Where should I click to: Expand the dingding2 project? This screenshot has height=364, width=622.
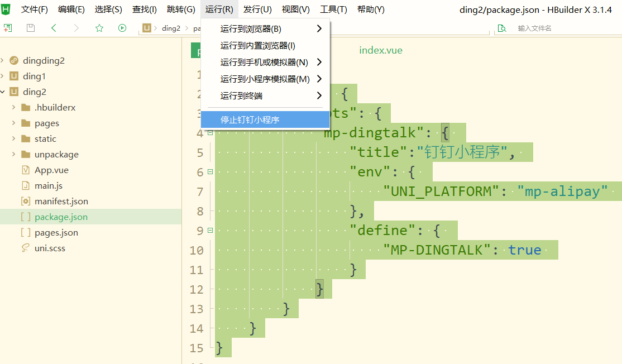(x=3, y=61)
